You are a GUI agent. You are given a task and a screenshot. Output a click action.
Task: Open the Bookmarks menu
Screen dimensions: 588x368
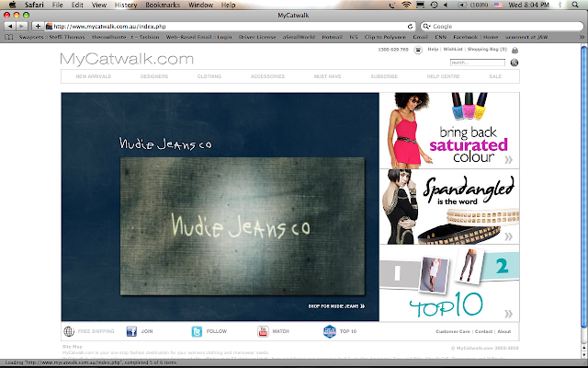click(x=163, y=5)
